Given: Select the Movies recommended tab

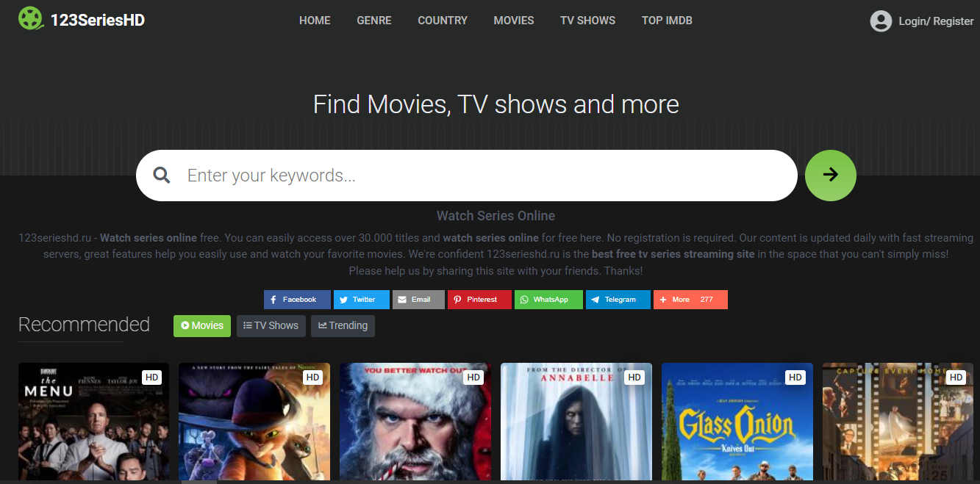Looking at the screenshot, I should pyautogui.click(x=202, y=326).
